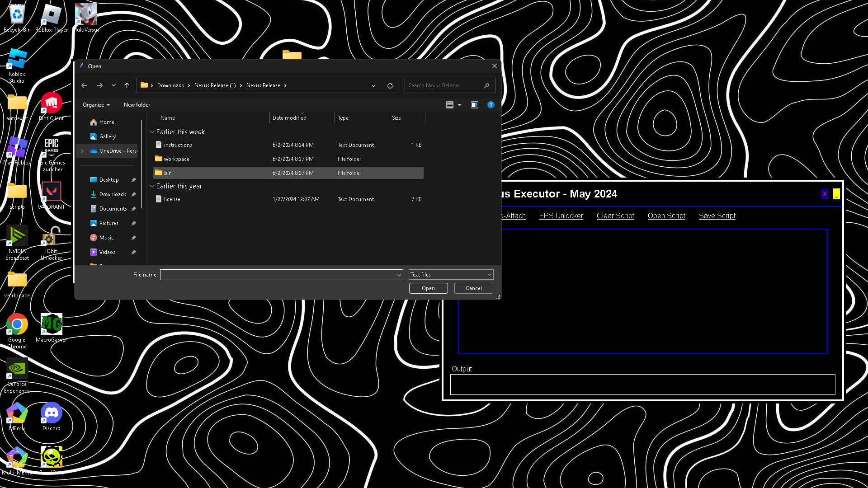868x488 pixels.
Task: Open the view options dropdown arrow
Action: [x=459, y=105]
